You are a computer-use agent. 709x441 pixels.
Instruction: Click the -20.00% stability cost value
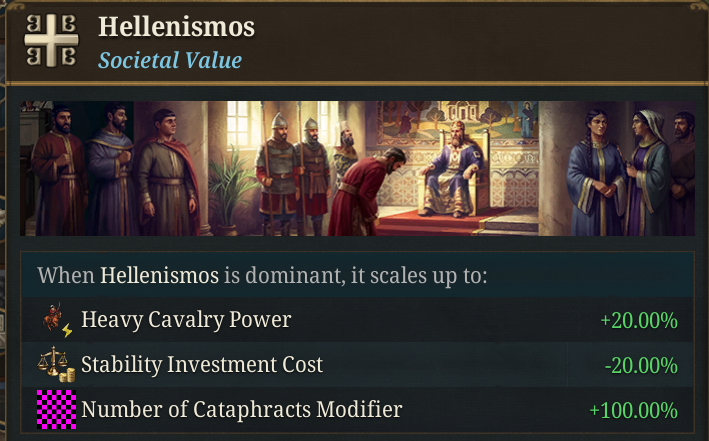641,365
